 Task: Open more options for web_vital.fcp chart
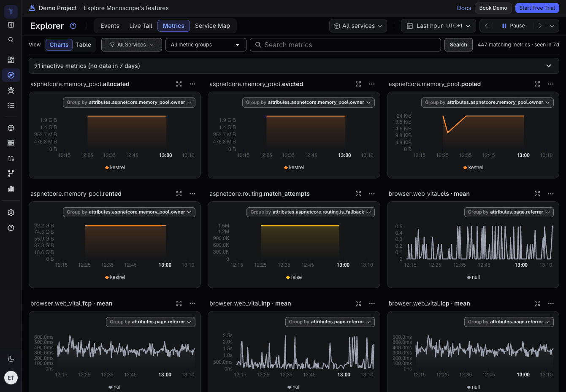pyautogui.click(x=192, y=303)
